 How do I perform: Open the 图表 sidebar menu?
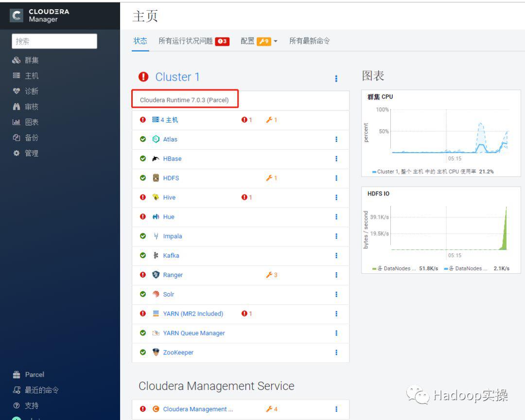pyautogui.click(x=25, y=122)
